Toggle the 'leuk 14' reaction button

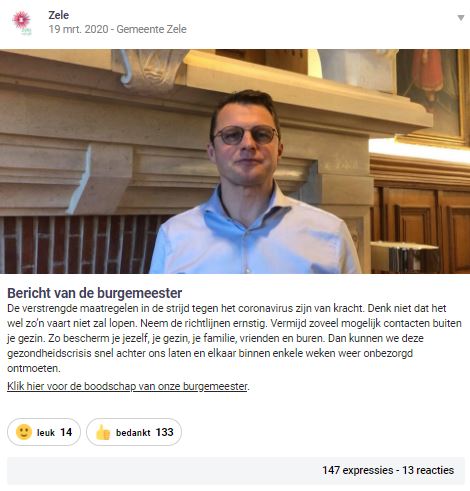tap(44, 432)
